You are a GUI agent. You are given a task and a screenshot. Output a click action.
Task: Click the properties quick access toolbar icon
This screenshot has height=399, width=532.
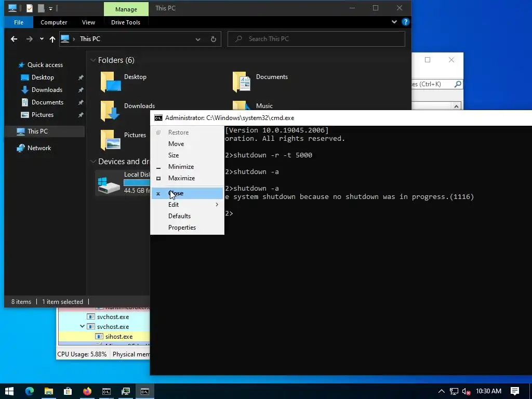[x=30, y=8]
